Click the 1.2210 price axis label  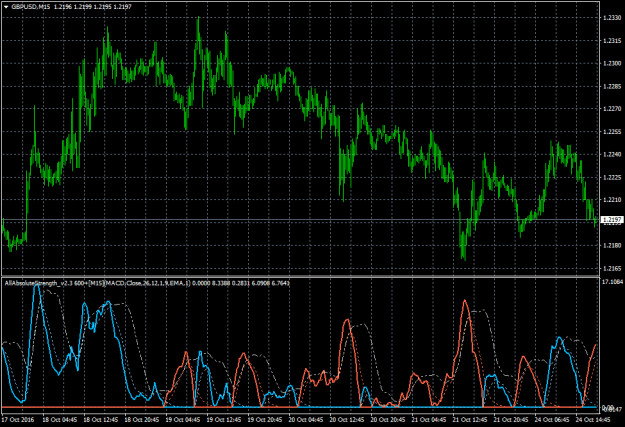pyautogui.click(x=612, y=200)
